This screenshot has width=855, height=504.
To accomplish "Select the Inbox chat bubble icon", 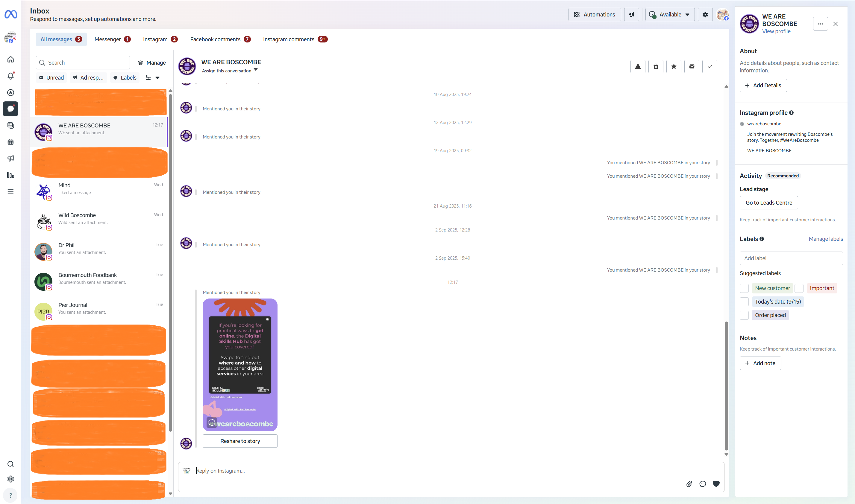I will coord(10,109).
